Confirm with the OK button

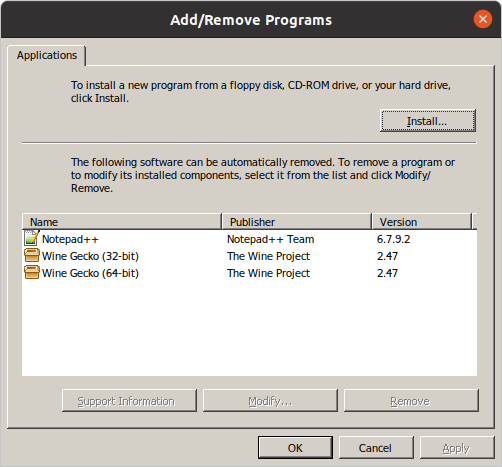pos(295,448)
